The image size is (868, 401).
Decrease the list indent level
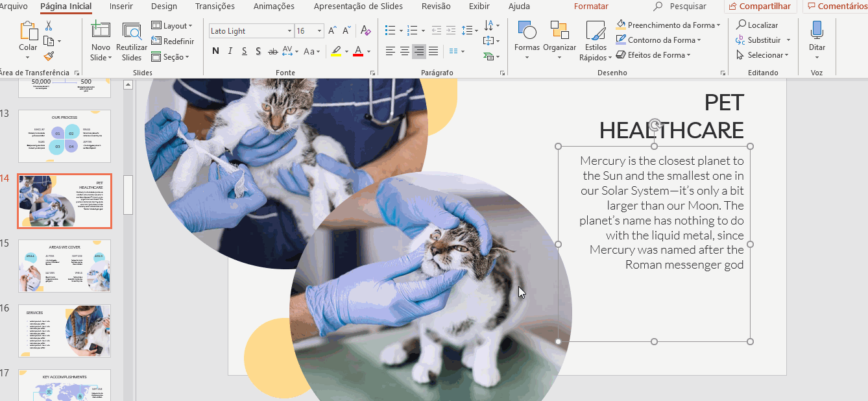tap(436, 31)
